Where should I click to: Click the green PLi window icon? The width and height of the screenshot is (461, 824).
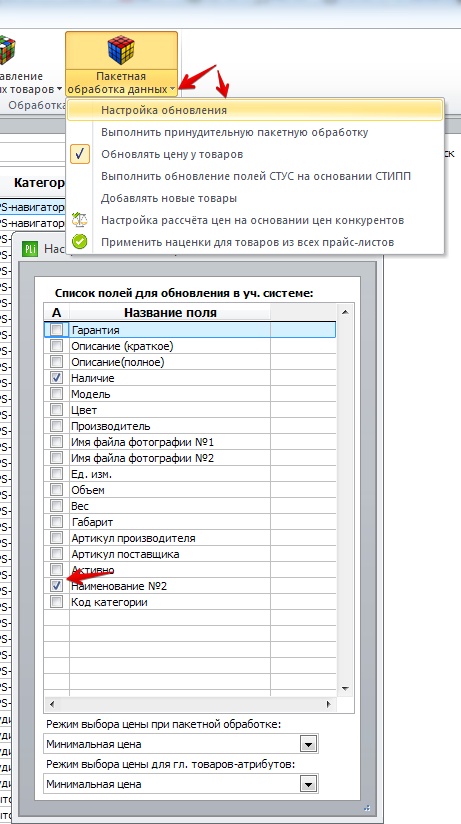(30, 249)
